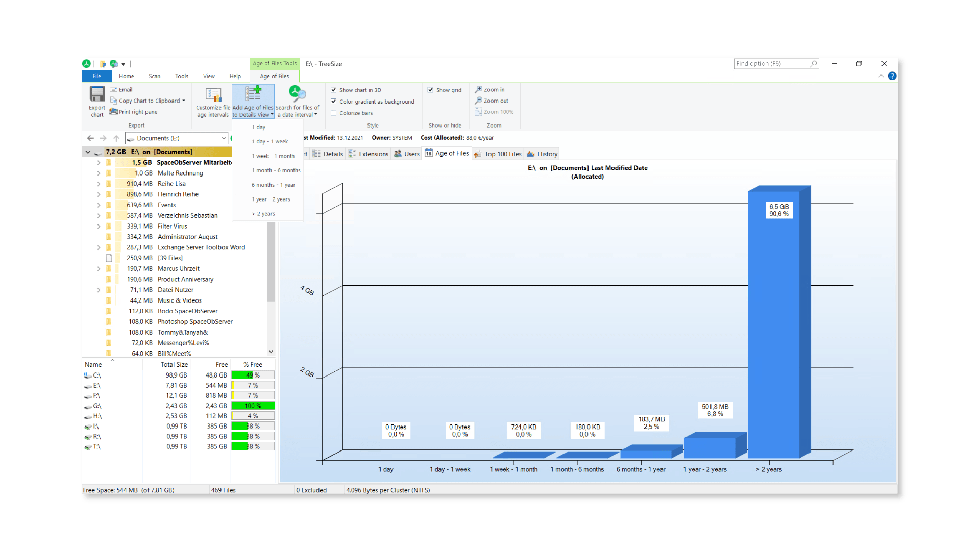980x551 pixels.
Task: Toggle the Show grid checkbox
Action: coord(431,90)
